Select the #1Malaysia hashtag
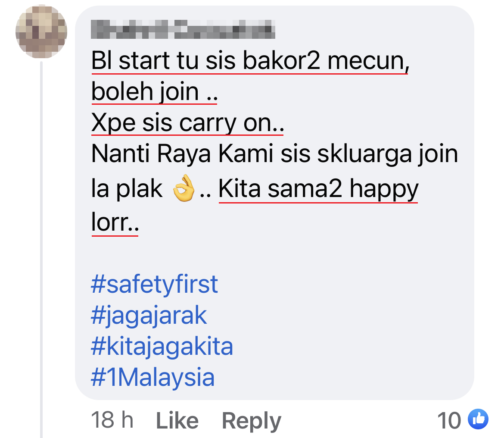The width and height of the screenshot is (504, 438). click(152, 378)
